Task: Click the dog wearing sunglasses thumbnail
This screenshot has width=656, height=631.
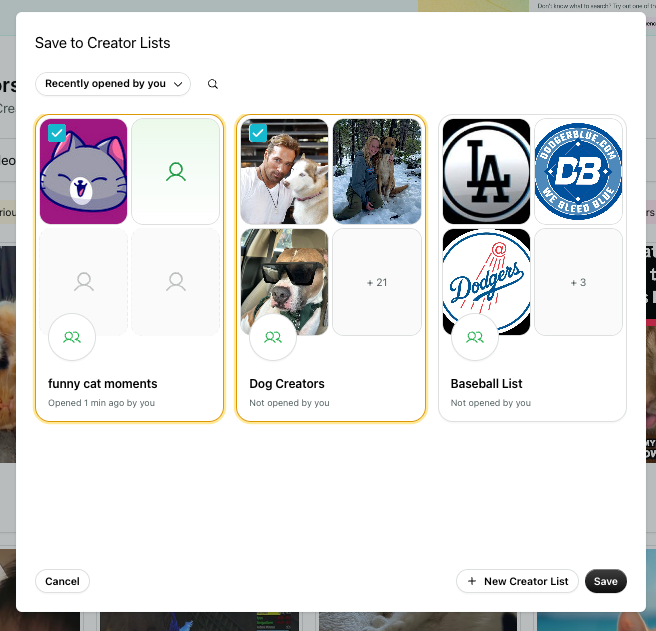Action: (x=284, y=282)
